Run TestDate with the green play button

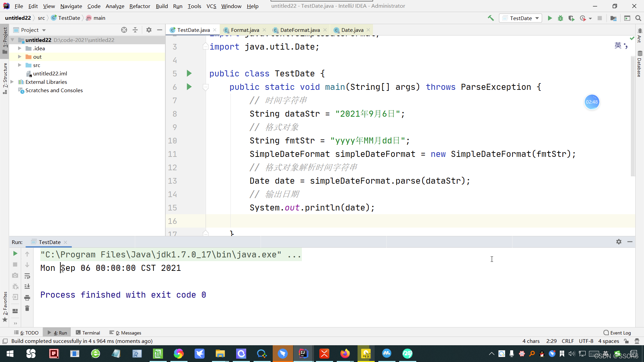[550, 18]
